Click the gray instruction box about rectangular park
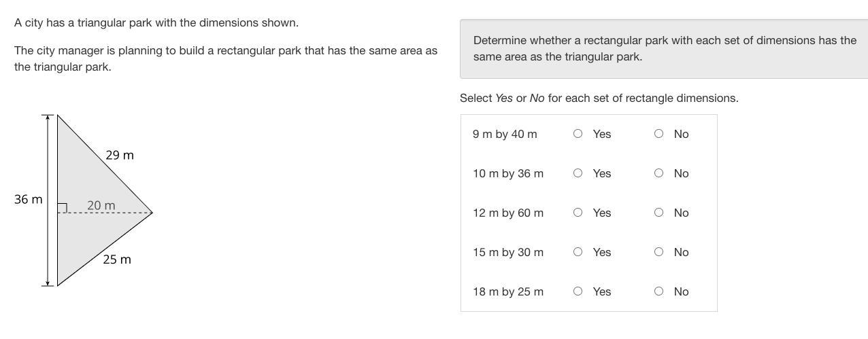This screenshot has width=868, height=339. pos(664,49)
